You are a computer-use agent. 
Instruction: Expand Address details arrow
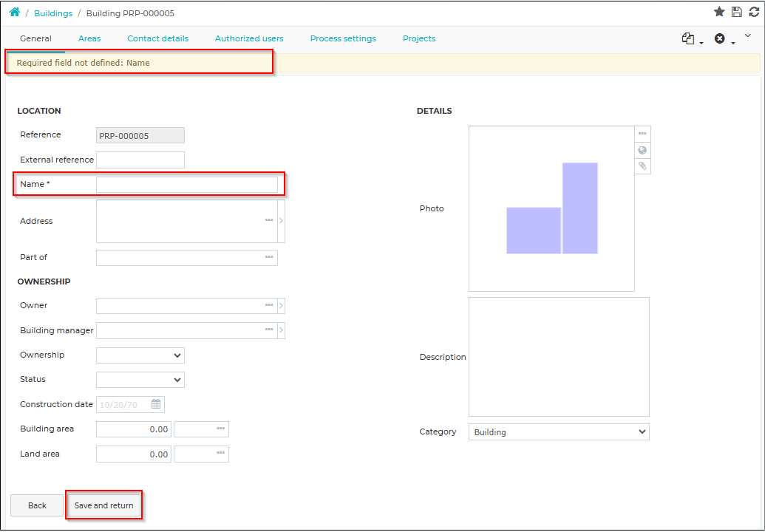pos(281,221)
